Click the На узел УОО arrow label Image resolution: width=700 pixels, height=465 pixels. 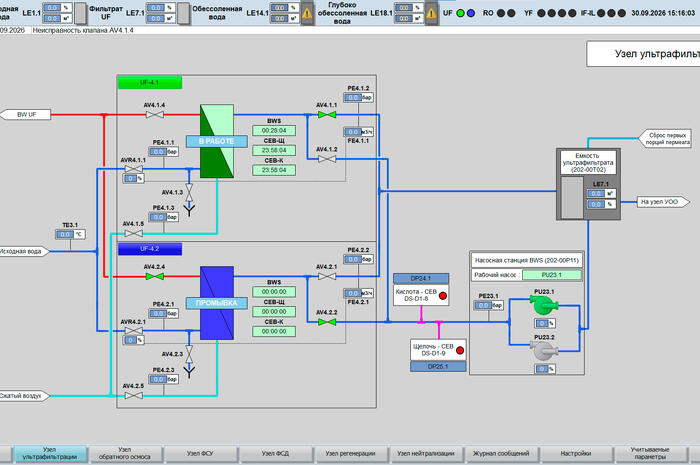(x=662, y=202)
